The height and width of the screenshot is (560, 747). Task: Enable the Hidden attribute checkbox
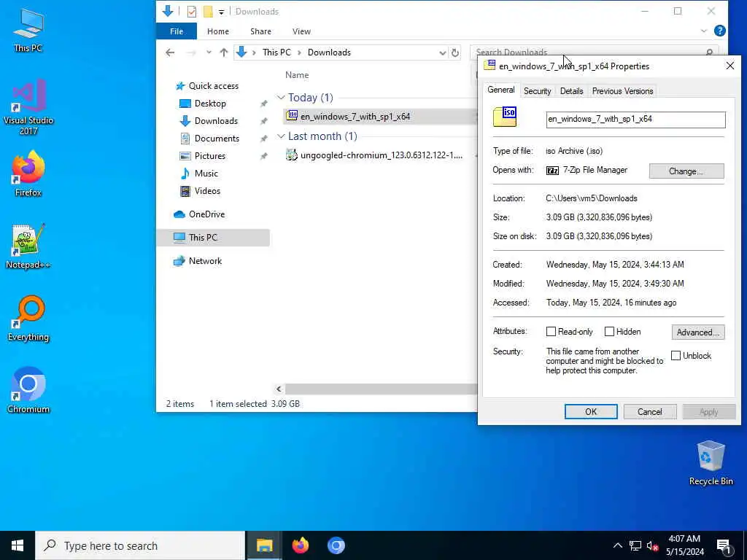[609, 332]
